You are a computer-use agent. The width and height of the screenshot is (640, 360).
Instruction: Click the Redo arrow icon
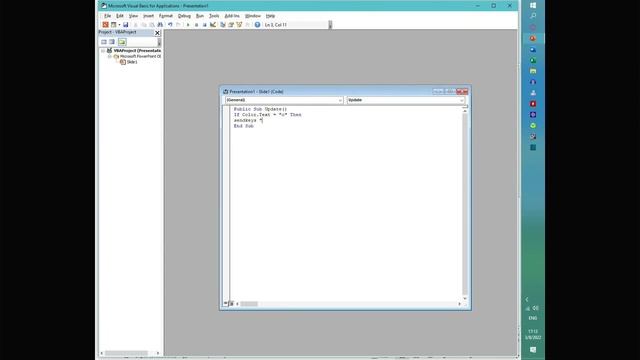178,25
